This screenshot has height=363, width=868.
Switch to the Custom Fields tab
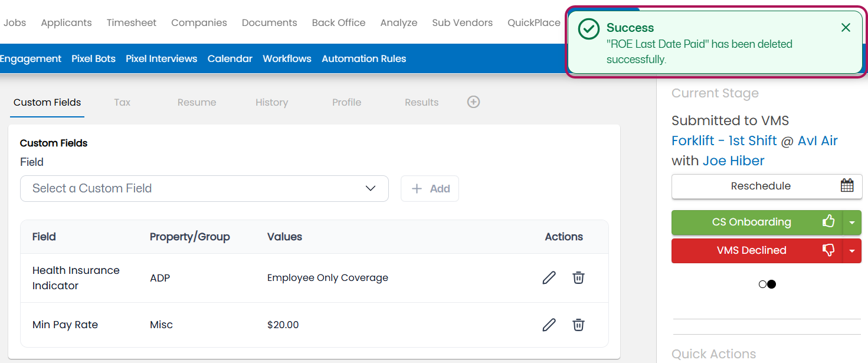pyautogui.click(x=47, y=102)
